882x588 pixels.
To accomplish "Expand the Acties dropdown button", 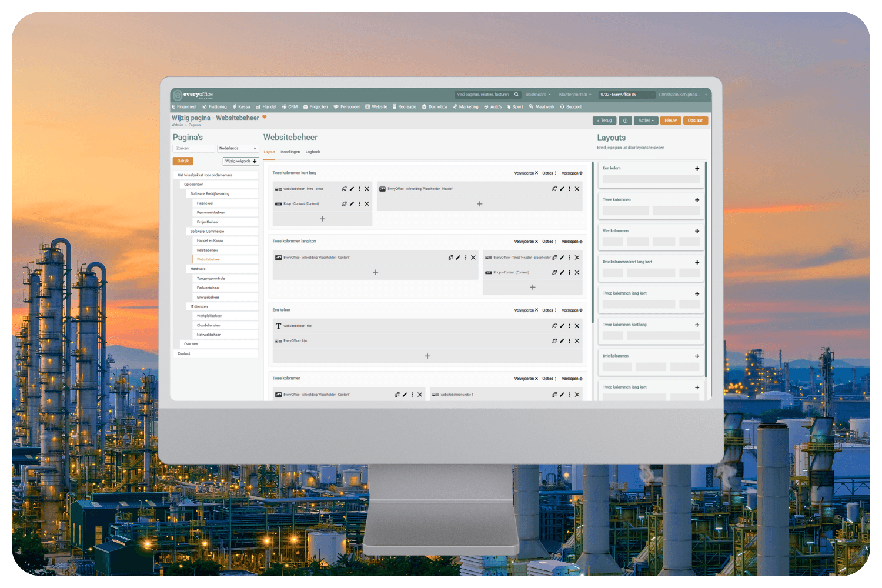I will (646, 121).
